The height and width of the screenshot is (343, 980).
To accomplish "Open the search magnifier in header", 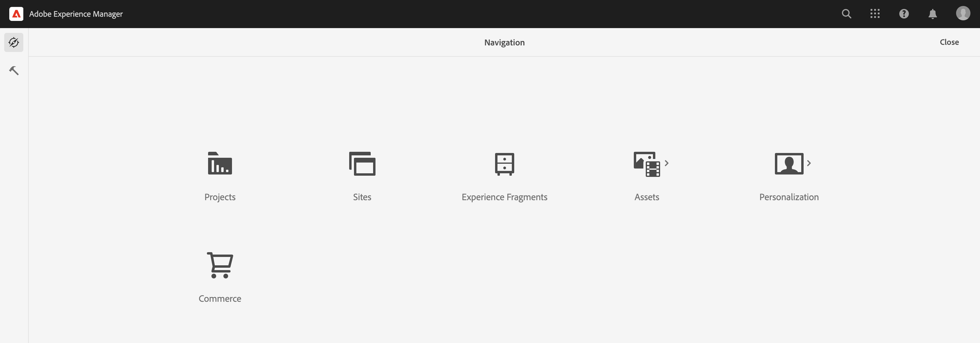I will point(846,14).
